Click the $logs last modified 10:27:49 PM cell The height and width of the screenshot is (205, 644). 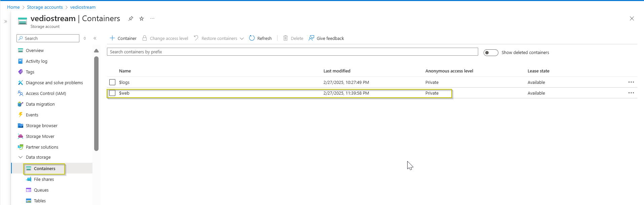pyautogui.click(x=346, y=82)
